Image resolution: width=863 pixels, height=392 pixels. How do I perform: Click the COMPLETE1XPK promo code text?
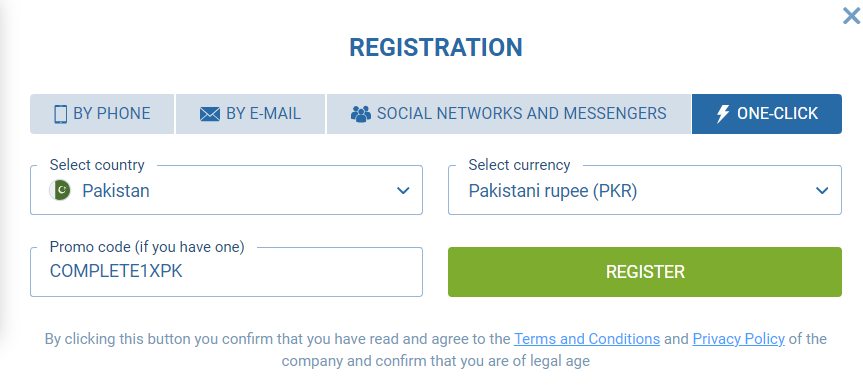(x=116, y=271)
